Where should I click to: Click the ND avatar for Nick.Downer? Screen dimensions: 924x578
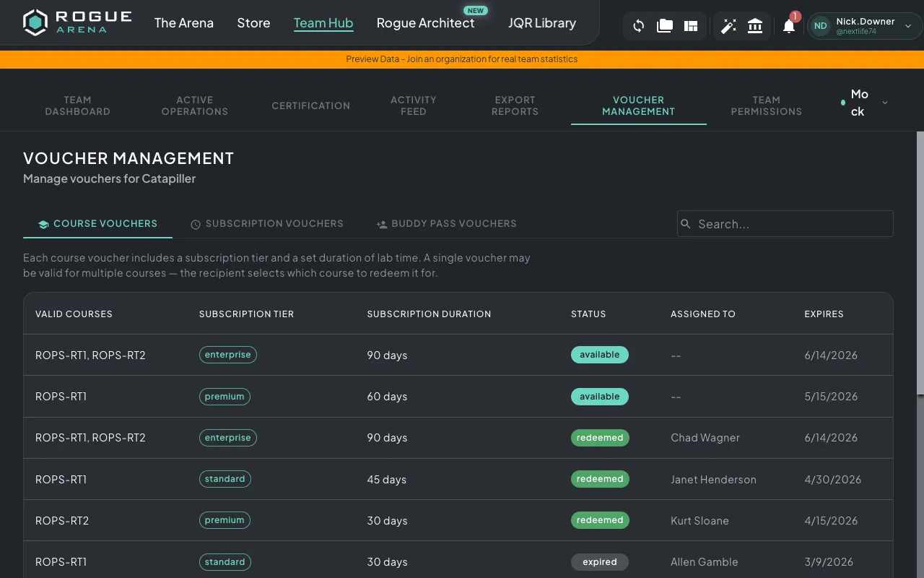click(820, 25)
